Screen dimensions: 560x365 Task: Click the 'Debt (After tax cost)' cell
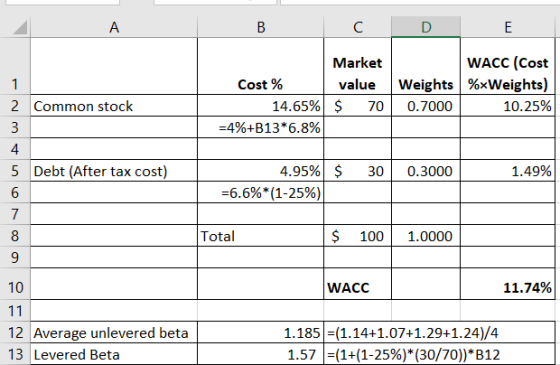114,171
